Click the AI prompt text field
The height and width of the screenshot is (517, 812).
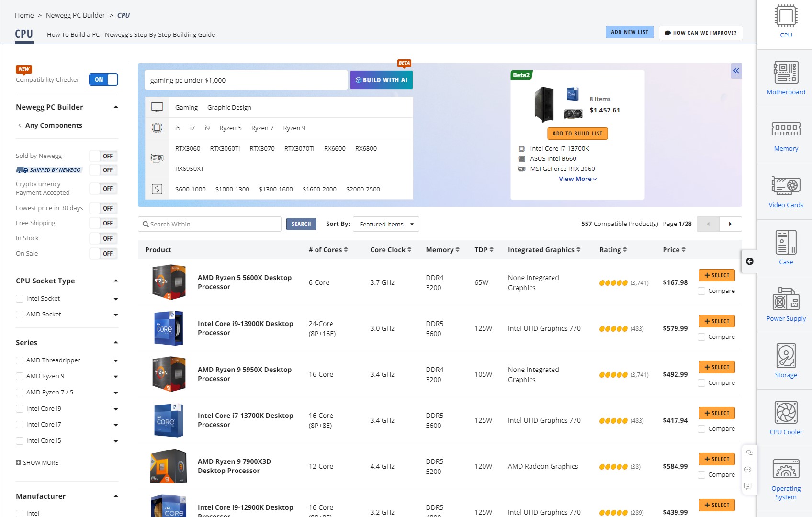(246, 80)
